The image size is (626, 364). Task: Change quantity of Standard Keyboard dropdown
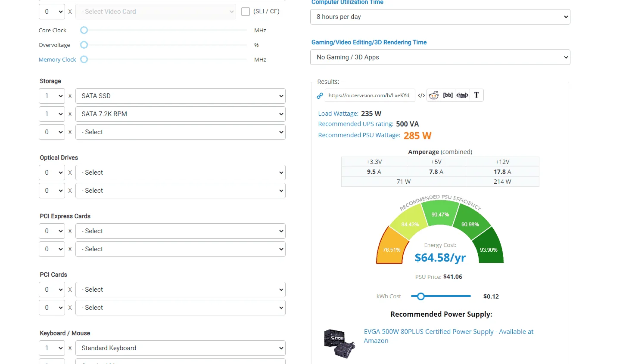pyautogui.click(x=52, y=348)
